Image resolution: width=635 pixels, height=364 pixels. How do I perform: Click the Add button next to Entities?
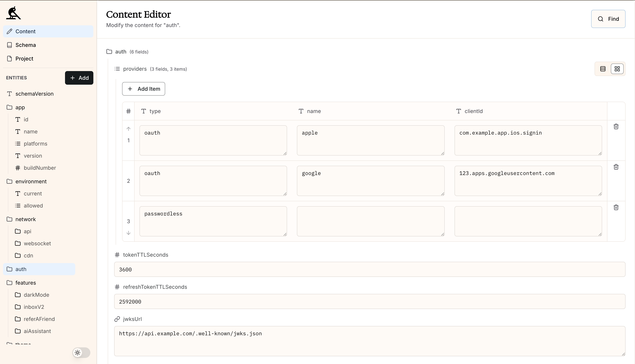(x=79, y=78)
